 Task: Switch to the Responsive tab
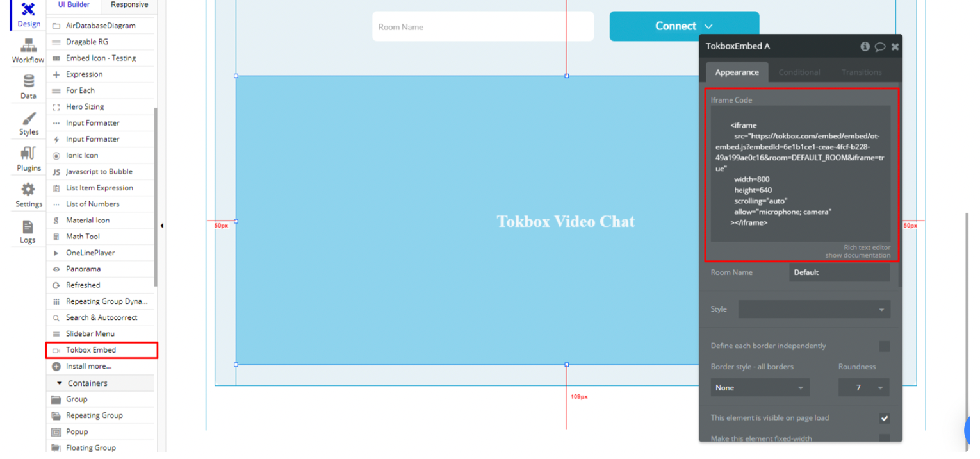coord(129,5)
